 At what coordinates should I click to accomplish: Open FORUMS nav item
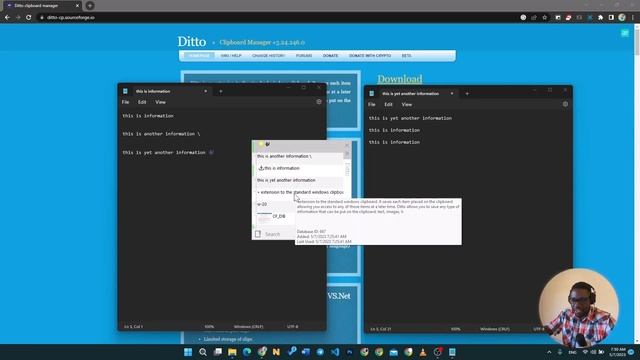[x=304, y=56]
